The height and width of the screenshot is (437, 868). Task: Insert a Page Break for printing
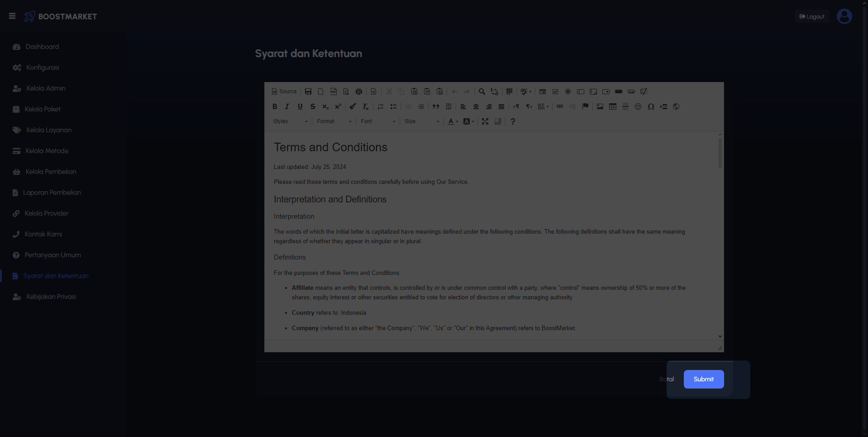click(663, 106)
